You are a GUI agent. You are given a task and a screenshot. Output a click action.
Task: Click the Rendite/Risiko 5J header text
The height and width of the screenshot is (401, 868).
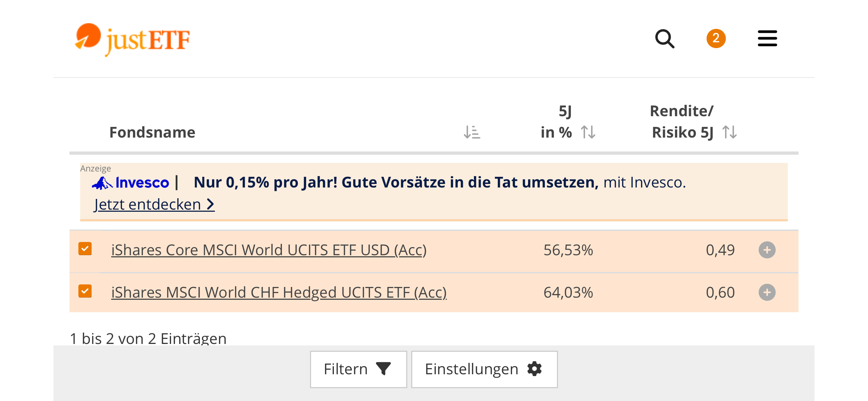tap(682, 122)
